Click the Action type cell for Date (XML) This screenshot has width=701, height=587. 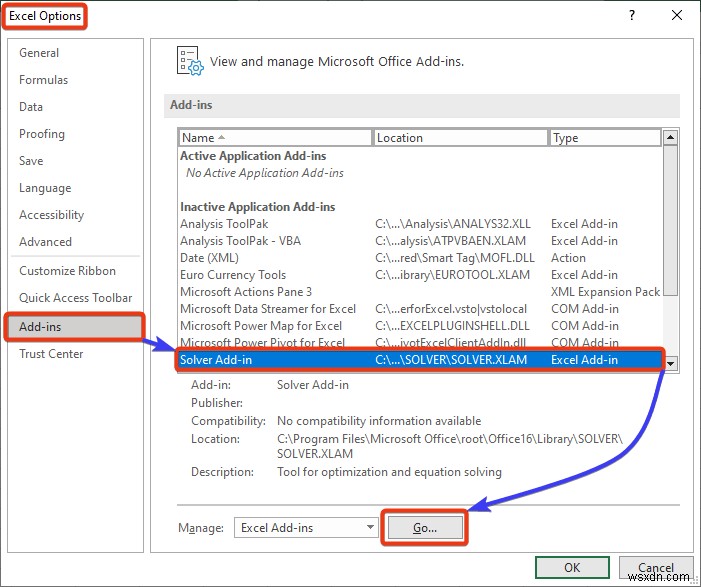click(x=568, y=258)
